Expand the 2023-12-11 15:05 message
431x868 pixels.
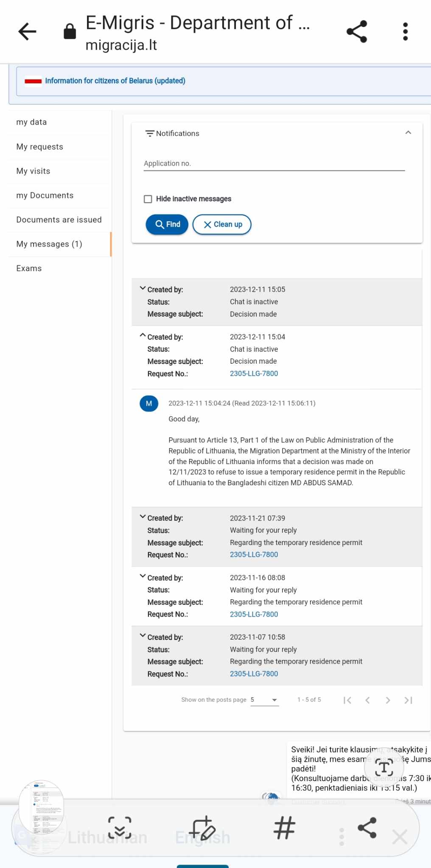point(143,288)
